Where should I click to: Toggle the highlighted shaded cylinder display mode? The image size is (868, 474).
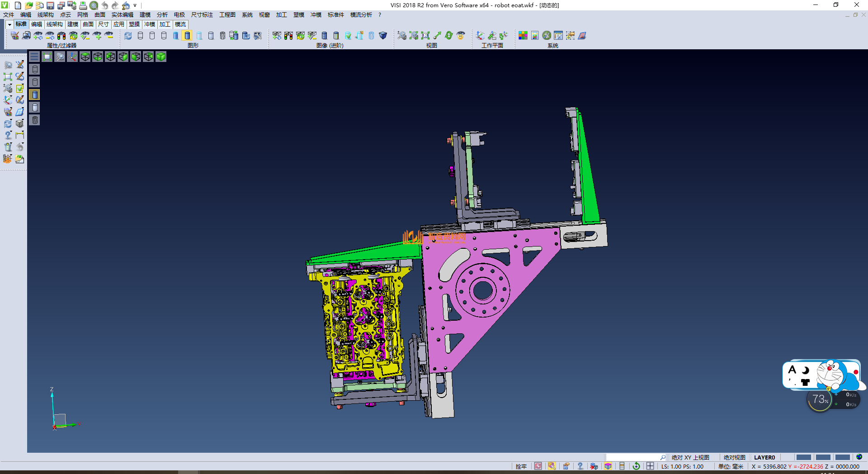click(187, 35)
